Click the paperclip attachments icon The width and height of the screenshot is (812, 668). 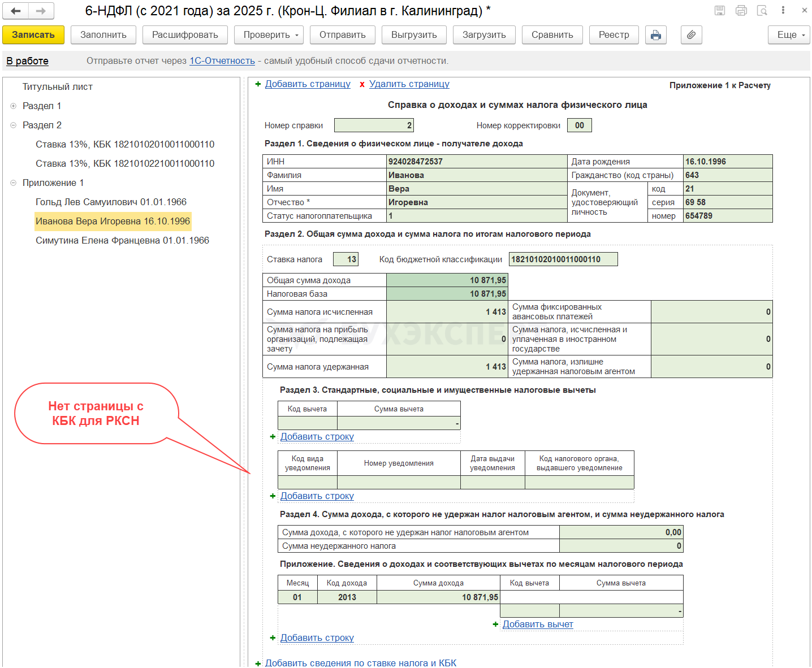coord(691,35)
